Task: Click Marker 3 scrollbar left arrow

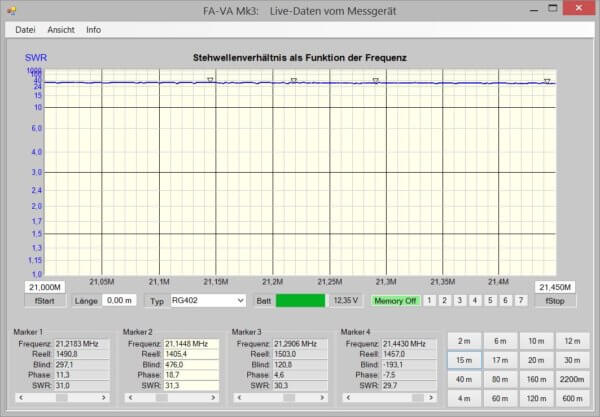Action: pos(239,398)
